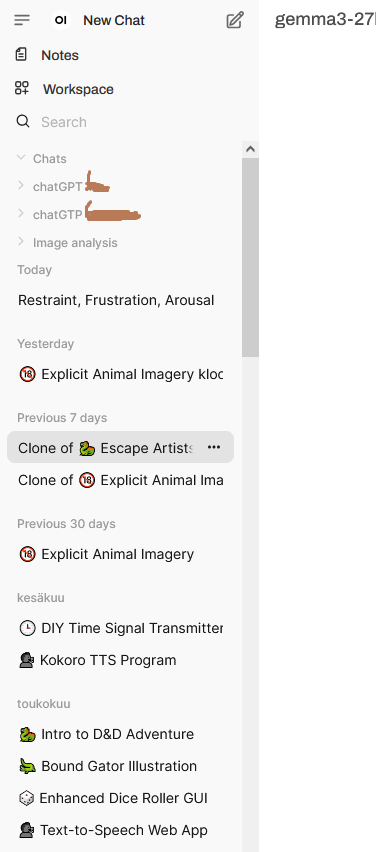Open three-dot menu on Escape Artists chat
Viewport: 376px width, 852px height.
214,447
